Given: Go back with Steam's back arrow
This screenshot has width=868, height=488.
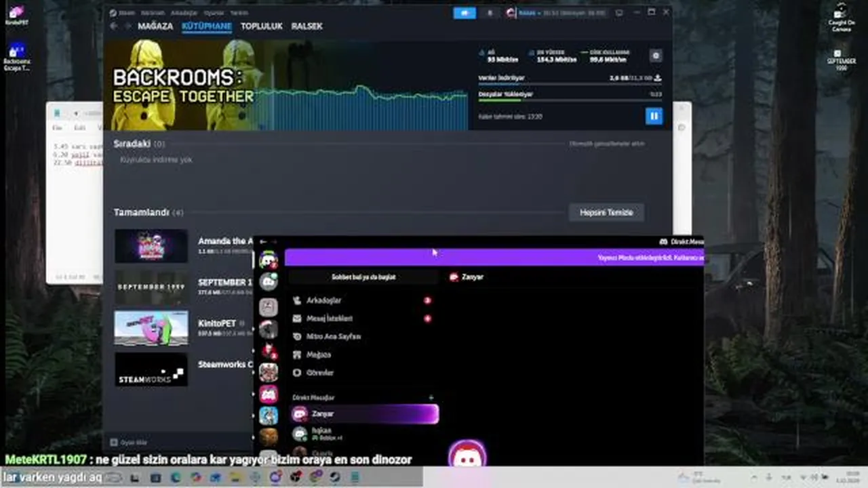Looking at the screenshot, I should coord(113,26).
